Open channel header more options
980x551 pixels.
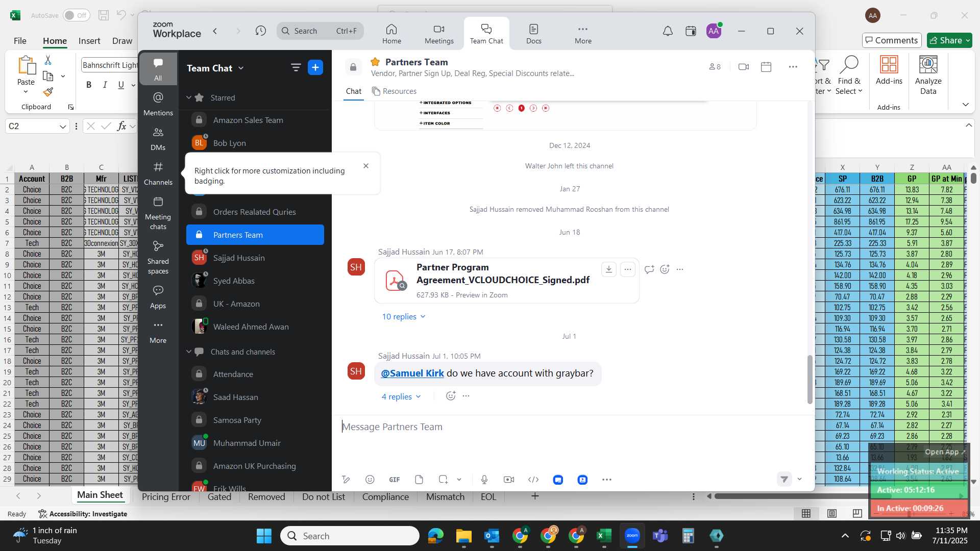click(x=793, y=67)
